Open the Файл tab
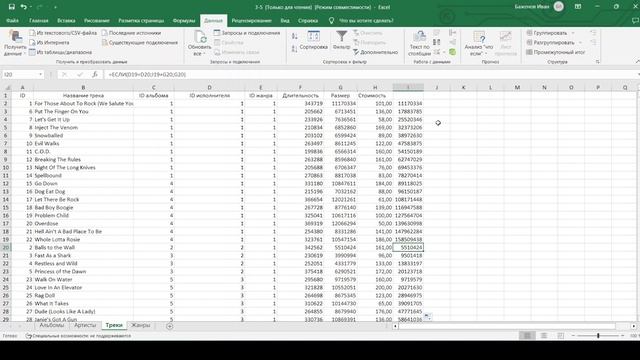The width and height of the screenshot is (640, 360). (12, 20)
